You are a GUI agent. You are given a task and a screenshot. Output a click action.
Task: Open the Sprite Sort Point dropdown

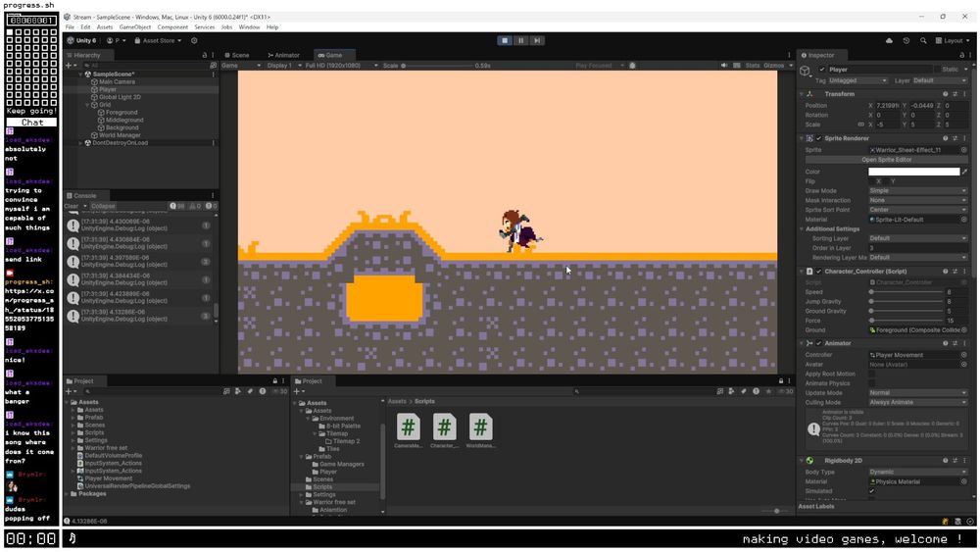(917, 210)
